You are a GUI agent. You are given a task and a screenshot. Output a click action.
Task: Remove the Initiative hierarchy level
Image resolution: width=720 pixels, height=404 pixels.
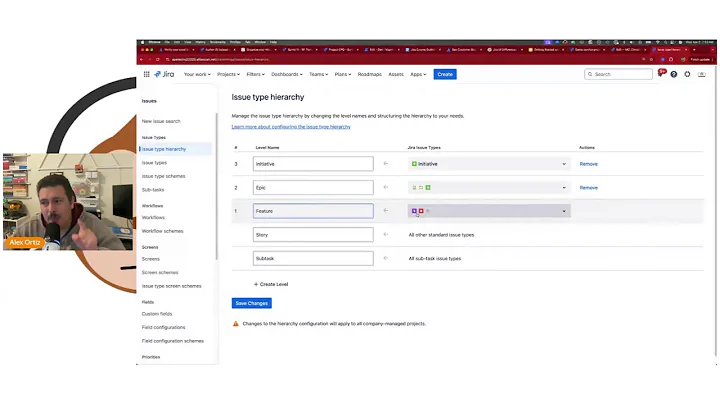point(589,164)
